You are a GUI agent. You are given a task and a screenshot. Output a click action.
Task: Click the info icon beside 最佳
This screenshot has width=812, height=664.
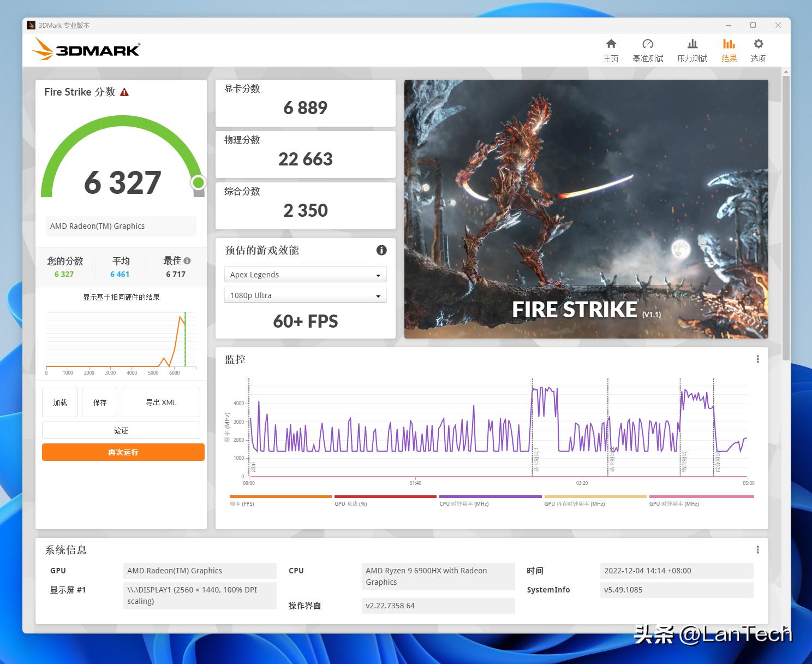tap(187, 261)
